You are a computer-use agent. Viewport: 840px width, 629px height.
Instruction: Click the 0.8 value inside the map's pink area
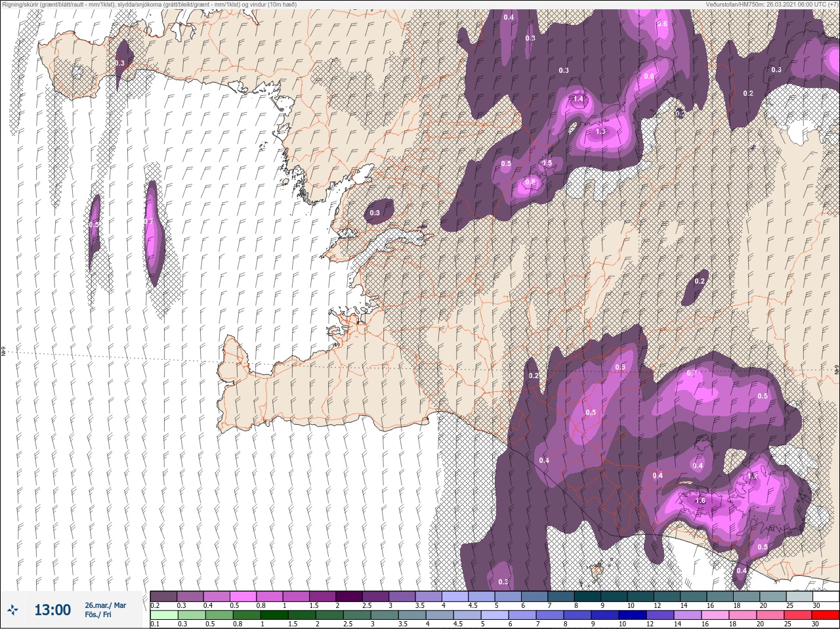[x=530, y=182]
